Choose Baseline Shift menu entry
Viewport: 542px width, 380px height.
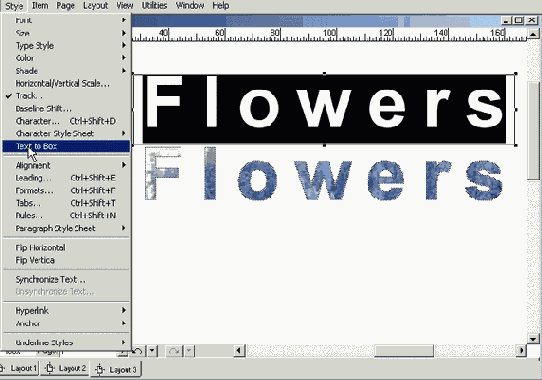click(x=66, y=109)
